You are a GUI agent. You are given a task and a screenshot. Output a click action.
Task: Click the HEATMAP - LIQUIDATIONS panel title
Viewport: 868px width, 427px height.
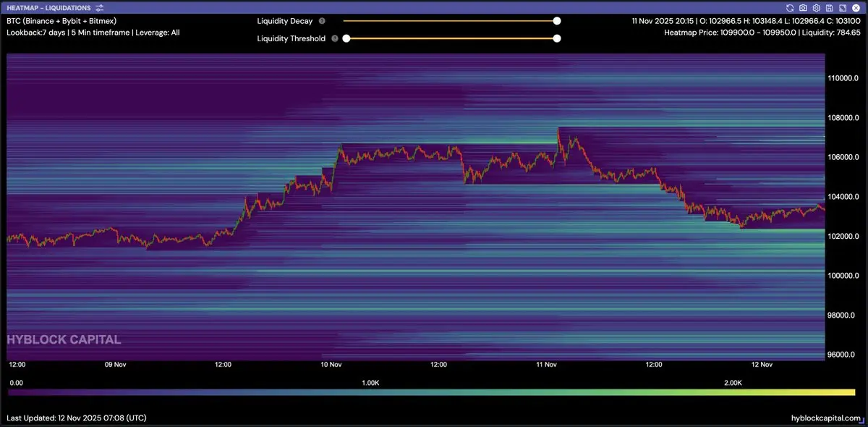pos(48,8)
